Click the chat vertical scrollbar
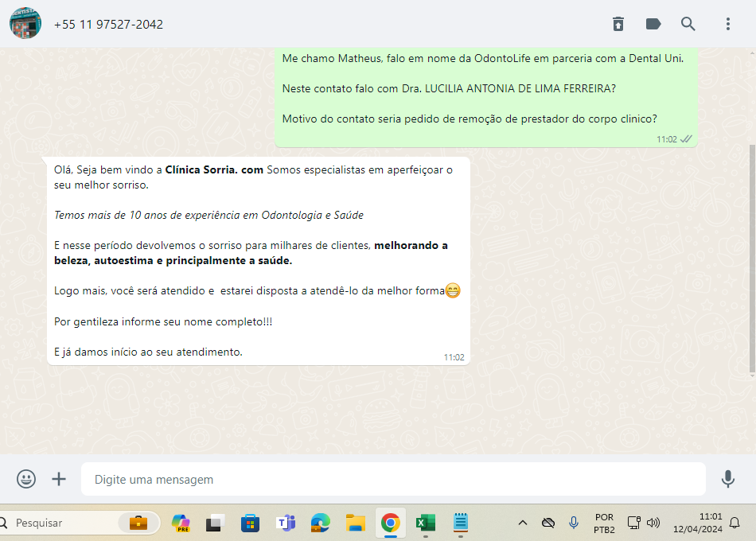The image size is (756, 541). coord(752,260)
